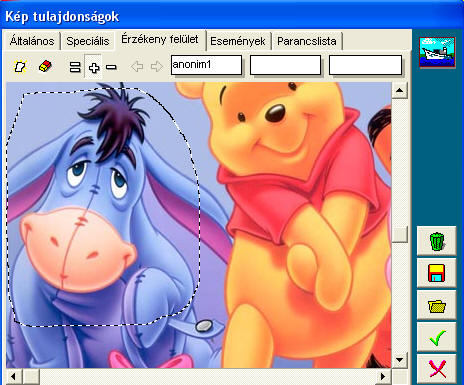
Task: Click the previous left arrow icon
Action: coord(137,67)
